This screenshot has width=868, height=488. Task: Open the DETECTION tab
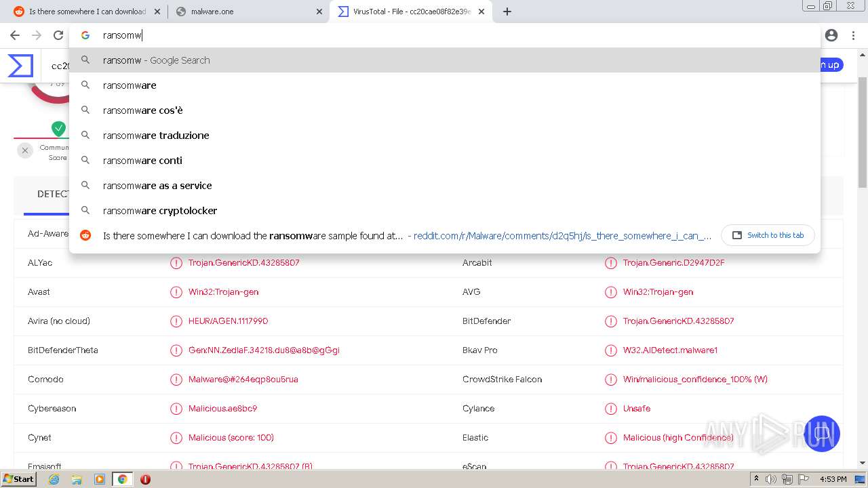point(53,194)
